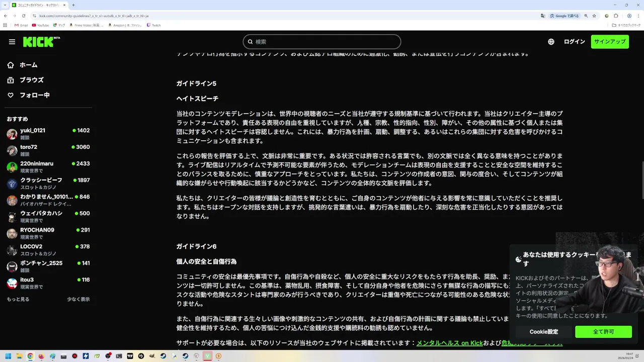This screenshot has height=362, width=644.
Task: Click the heart icon beside フォロー中
Action: coord(11,95)
